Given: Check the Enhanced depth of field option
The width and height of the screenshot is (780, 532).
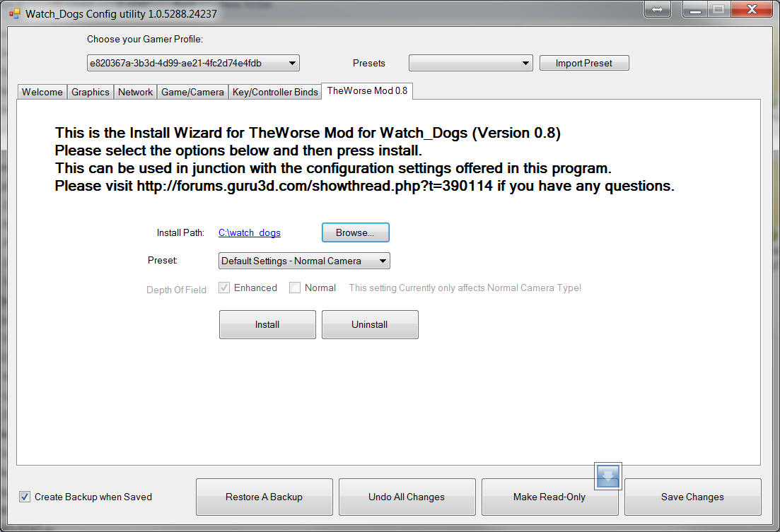Looking at the screenshot, I should tap(224, 288).
